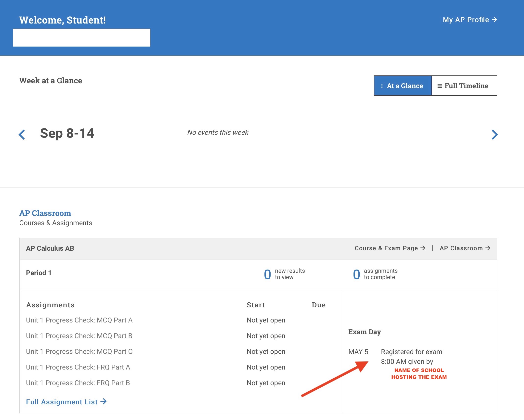
Task: Click Courses & Assignments subtitle
Action: pos(56,223)
